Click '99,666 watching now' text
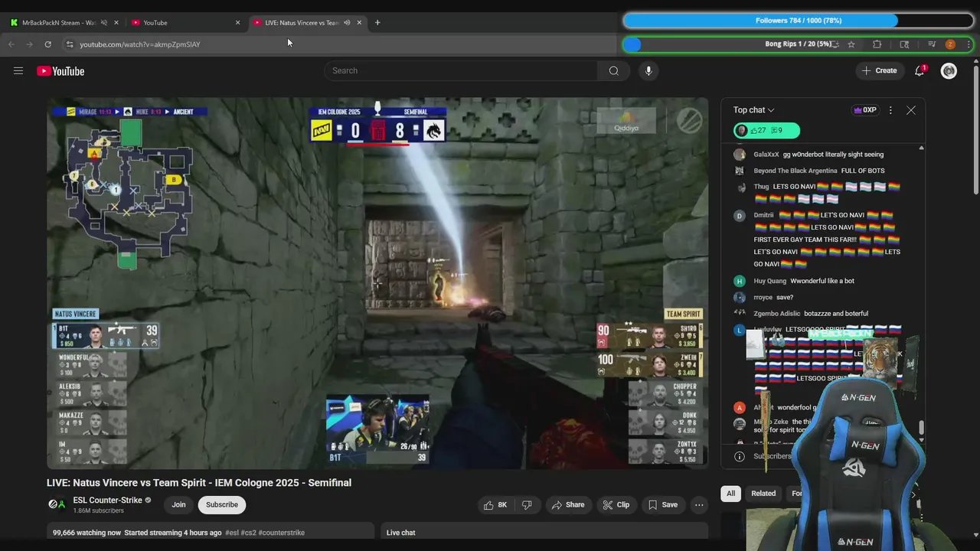The image size is (980, 551). click(x=87, y=533)
